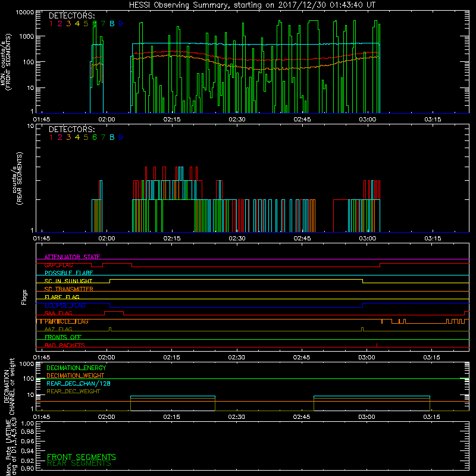This screenshot has width=476, height=476.
Task: Click the HESSI Observing Summary title
Action: point(252,5)
